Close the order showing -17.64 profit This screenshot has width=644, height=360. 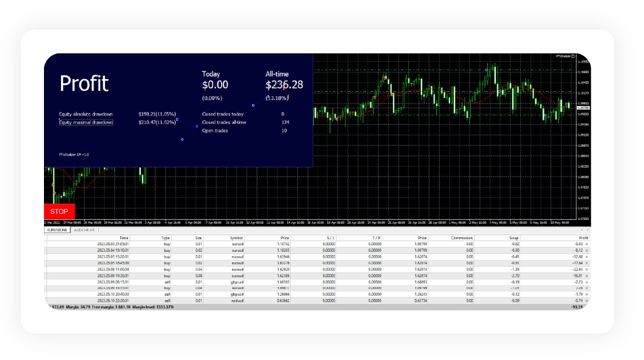(586, 263)
